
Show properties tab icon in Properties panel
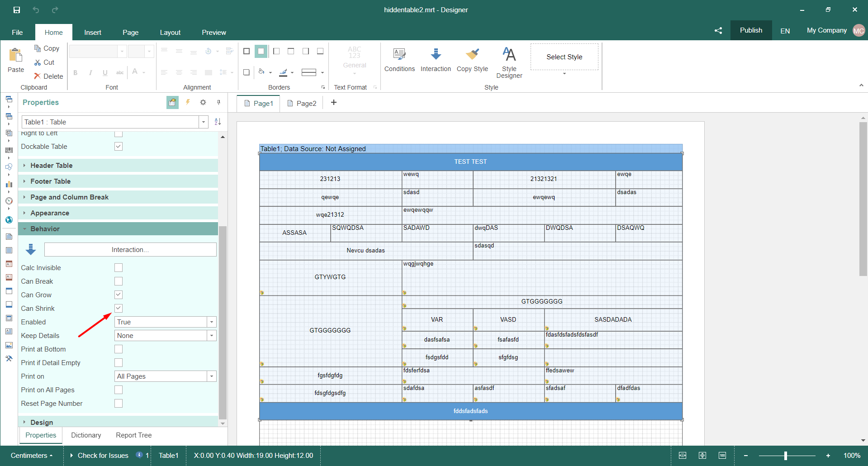[x=172, y=103]
